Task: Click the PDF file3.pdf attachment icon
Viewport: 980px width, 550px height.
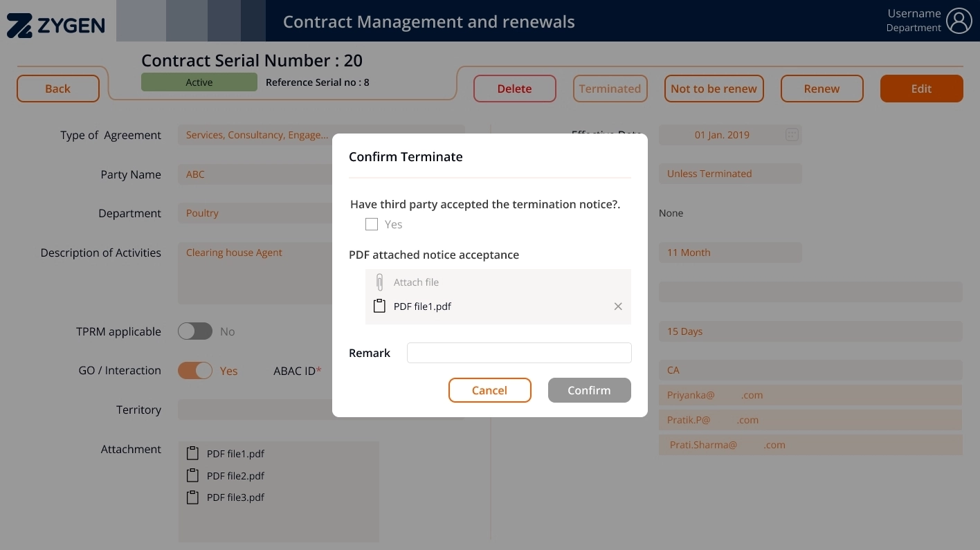Action: point(192,497)
